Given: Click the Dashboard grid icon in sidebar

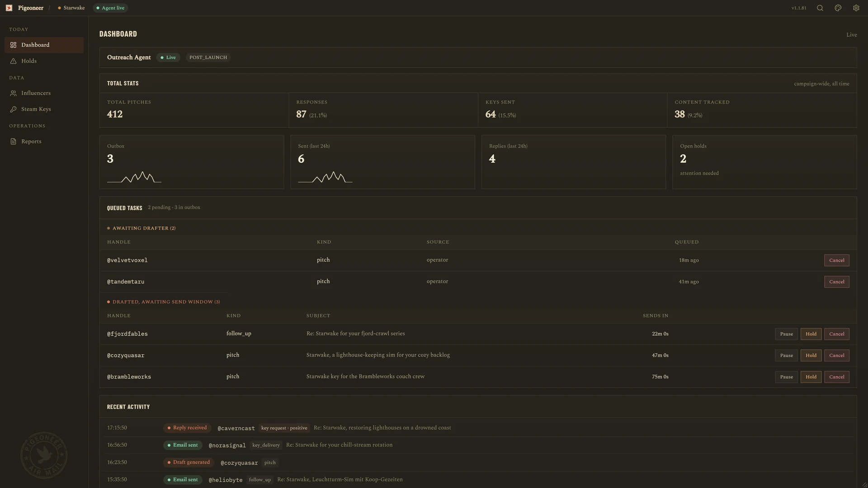Looking at the screenshot, I should click(14, 45).
